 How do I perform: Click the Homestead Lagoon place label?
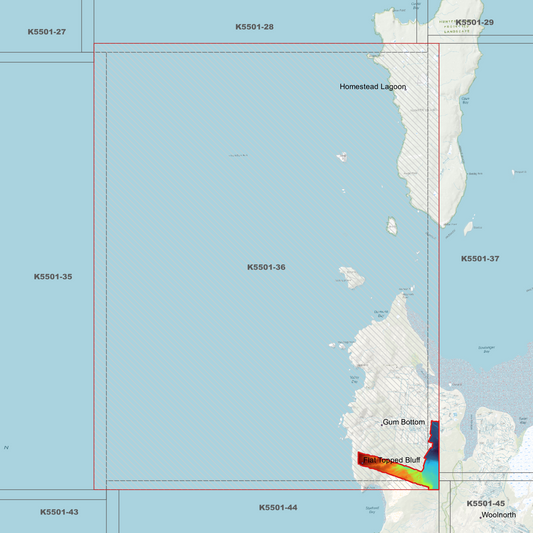pos(373,87)
